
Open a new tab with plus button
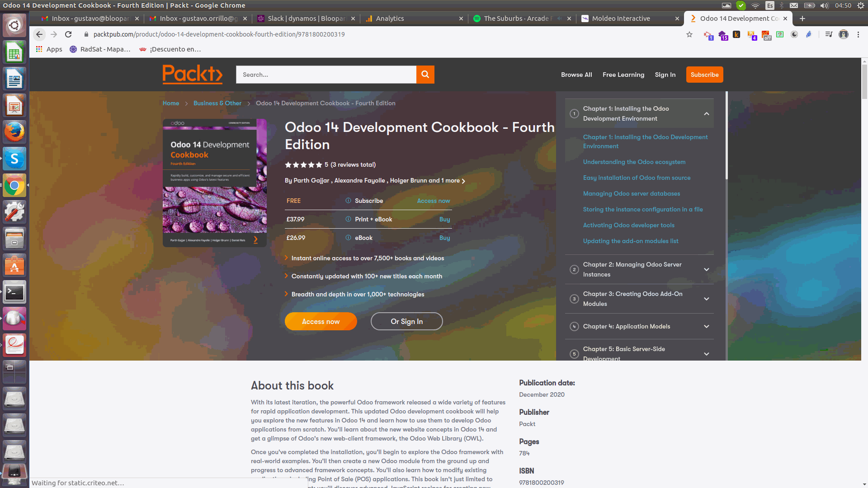pos(802,19)
